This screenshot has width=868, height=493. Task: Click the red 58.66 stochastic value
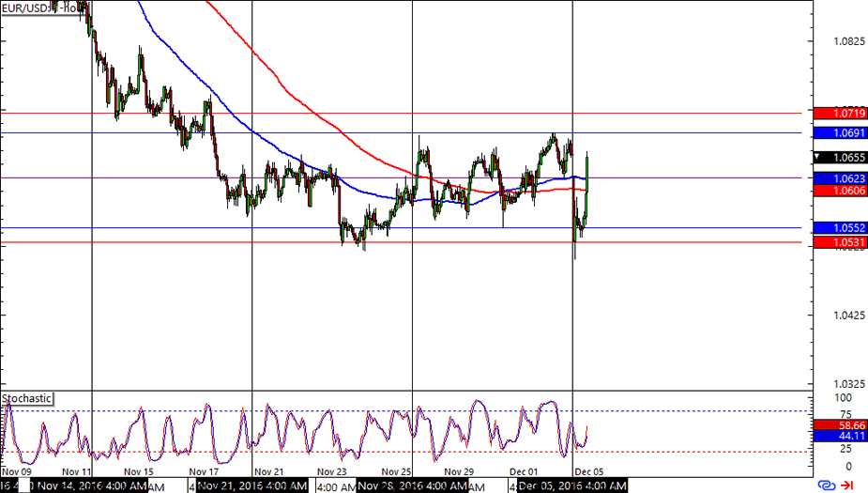[x=841, y=425]
